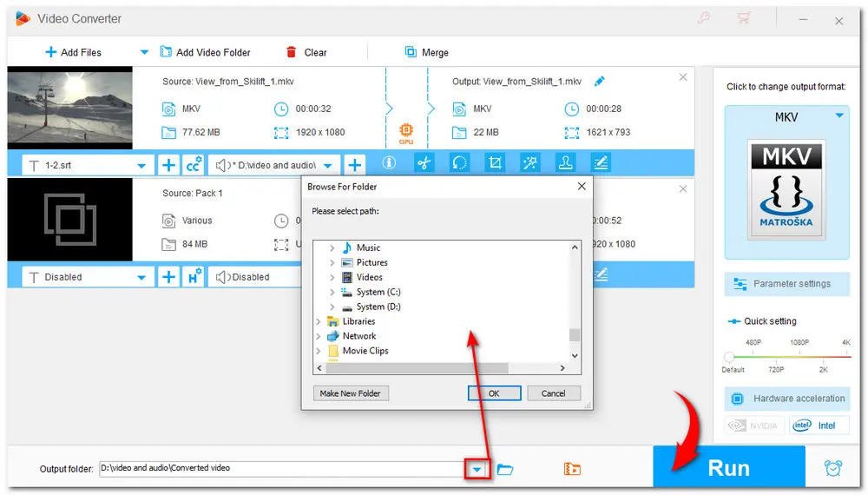The width and height of the screenshot is (868, 495).
Task: Clear the file list with trash icon
Action: [x=306, y=53]
